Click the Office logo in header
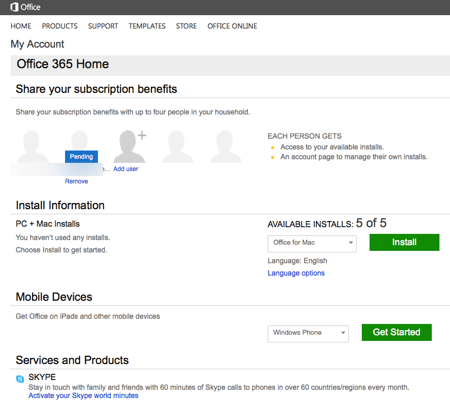450x406 pixels. tap(25, 7)
